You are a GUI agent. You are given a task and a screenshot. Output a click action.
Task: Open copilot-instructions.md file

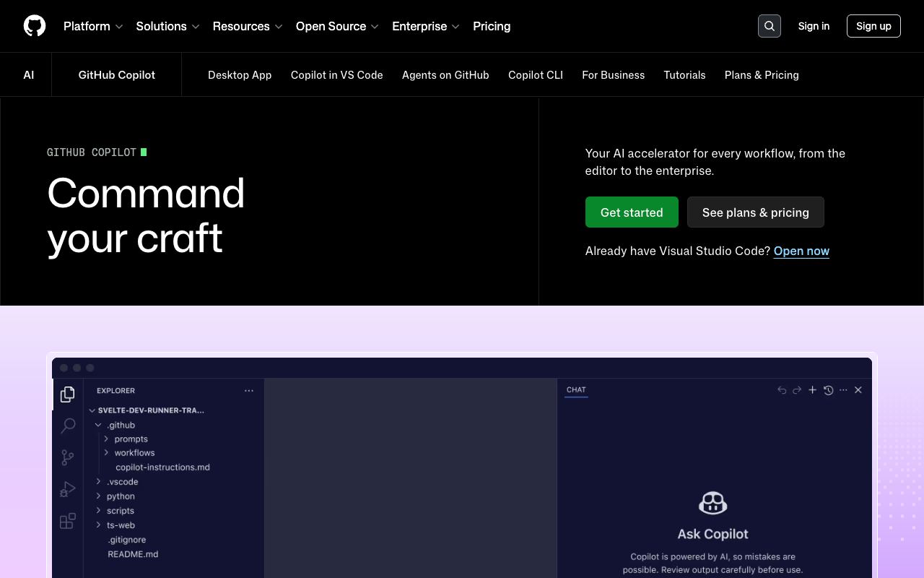162,467
